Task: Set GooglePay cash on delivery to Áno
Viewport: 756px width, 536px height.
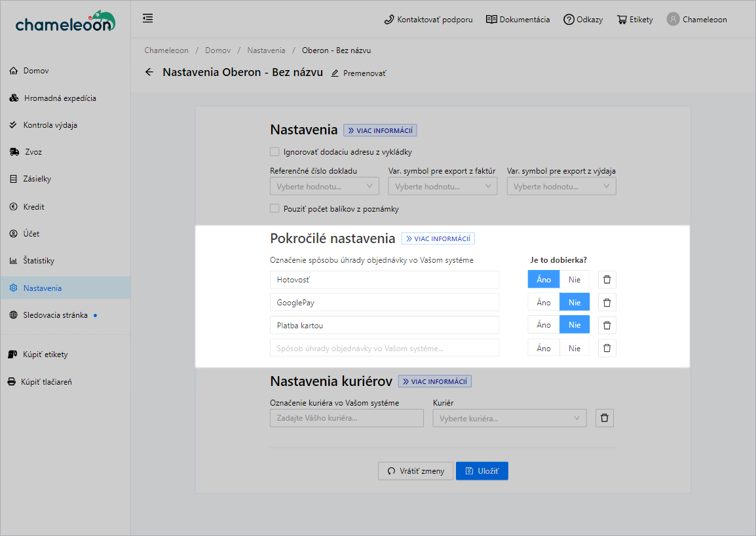Action: (544, 302)
